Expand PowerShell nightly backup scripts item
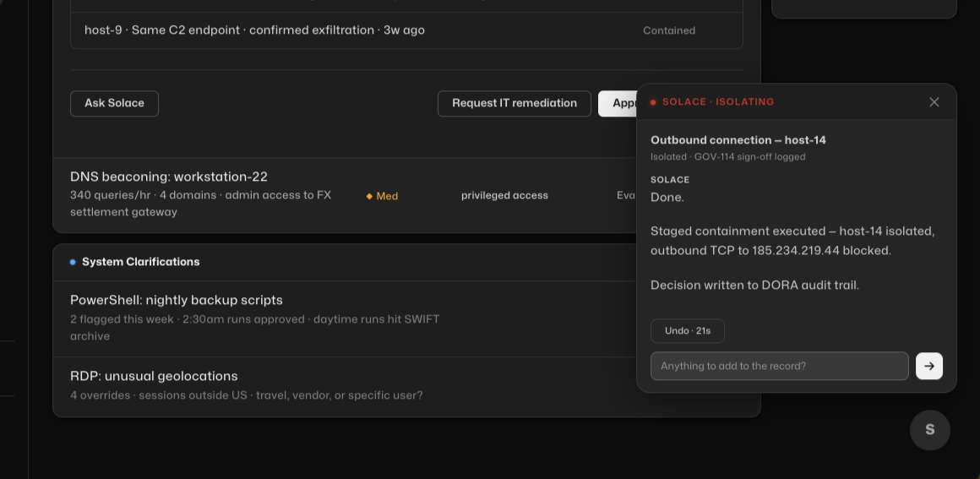The height and width of the screenshot is (479, 980). (x=345, y=318)
